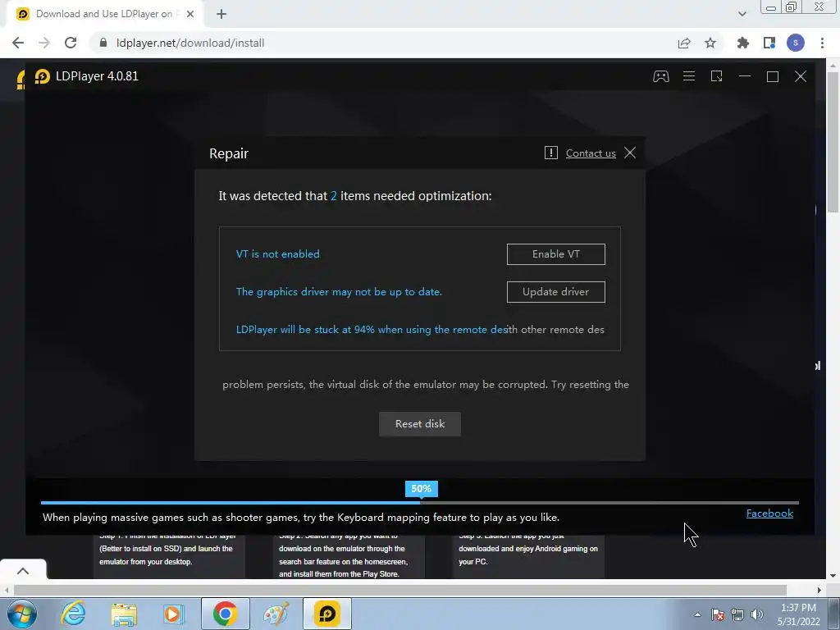Image resolution: width=840 pixels, height=630 pixels.
Task: Bookmark this page with star icon
Action: [710, 43]
